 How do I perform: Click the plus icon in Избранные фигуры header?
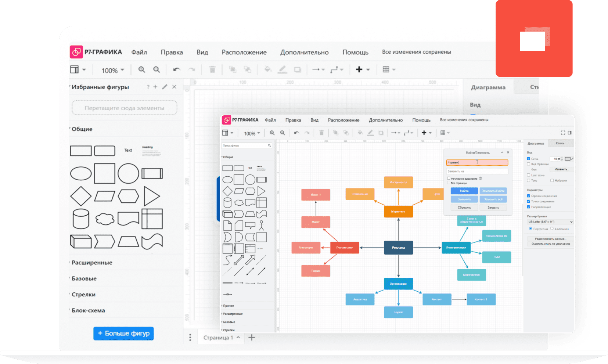(x=155, y=87)
